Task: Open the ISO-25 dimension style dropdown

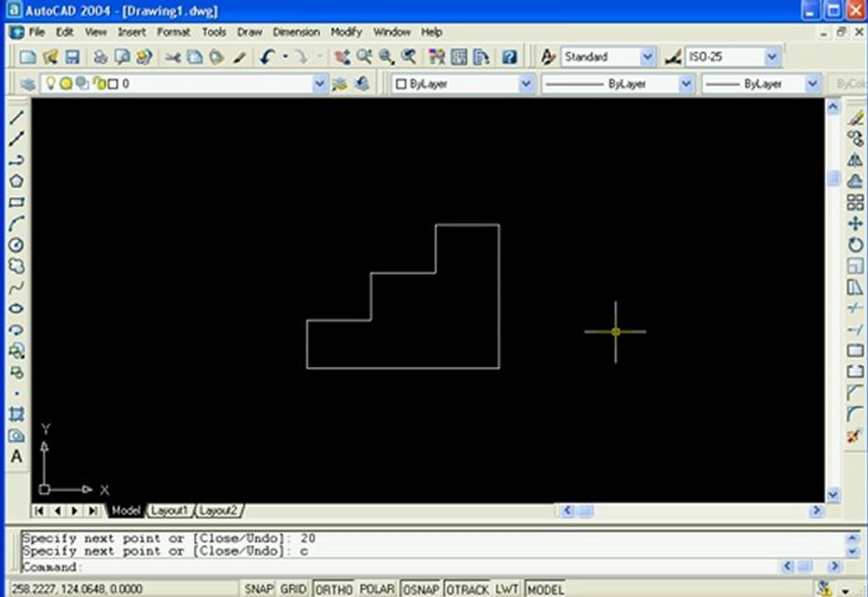Action: pyautogui.click(x=772, y=57)
